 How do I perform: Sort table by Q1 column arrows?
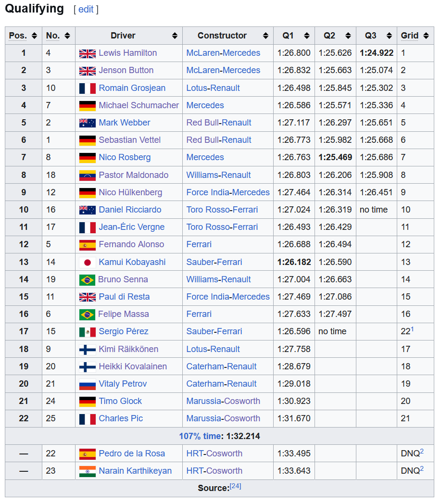click(x=307, y=36)
